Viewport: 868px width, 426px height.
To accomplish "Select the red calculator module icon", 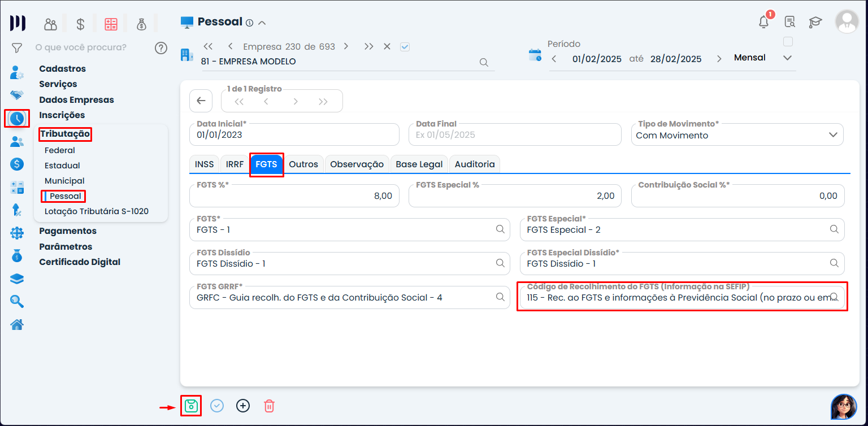I will point(111,24).
